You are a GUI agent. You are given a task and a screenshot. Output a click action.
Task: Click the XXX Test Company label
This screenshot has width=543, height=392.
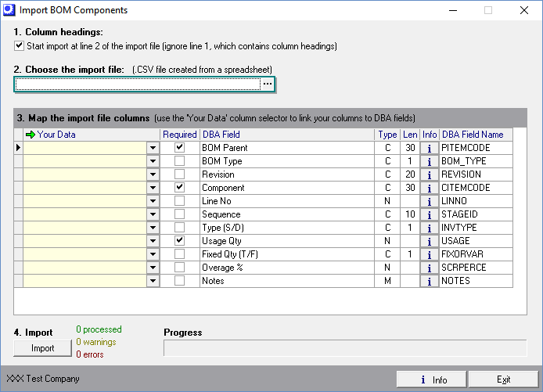[43, 379]
